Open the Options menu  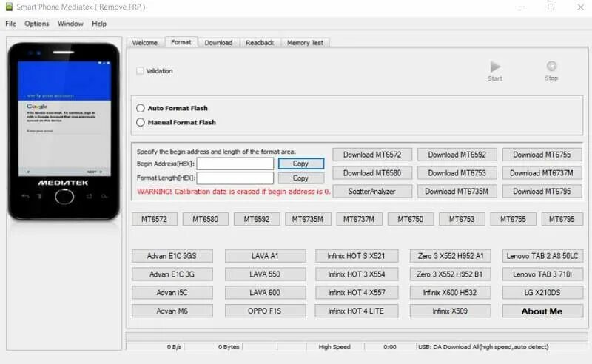click(x=36, y=24)
